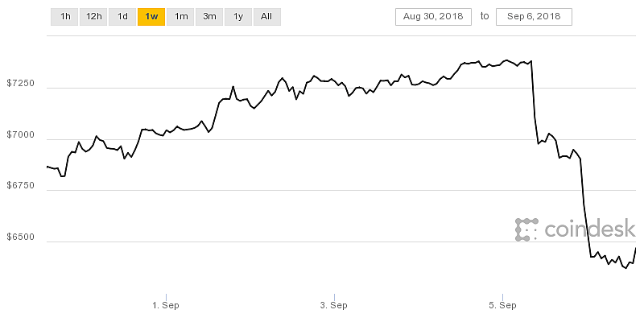This screenshot has height=322, width=644.
Task: Click the CoinDesk logo icon
Action: (x=526, y=229)
